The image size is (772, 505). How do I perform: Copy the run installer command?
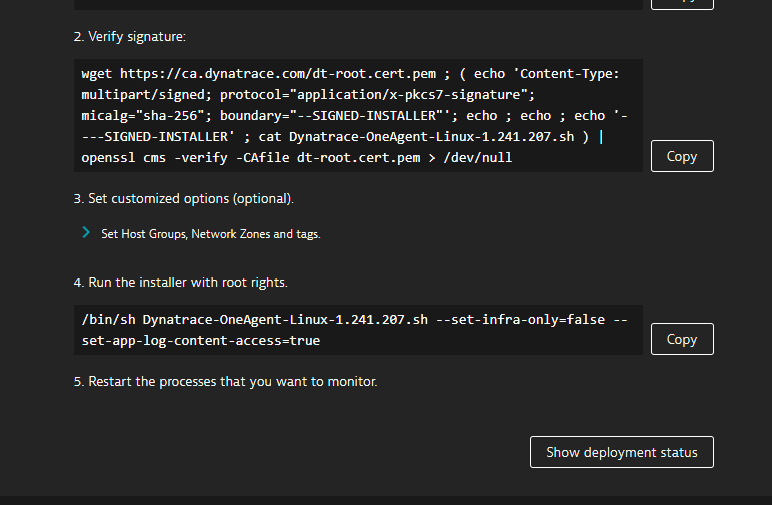tap(681, 339)
